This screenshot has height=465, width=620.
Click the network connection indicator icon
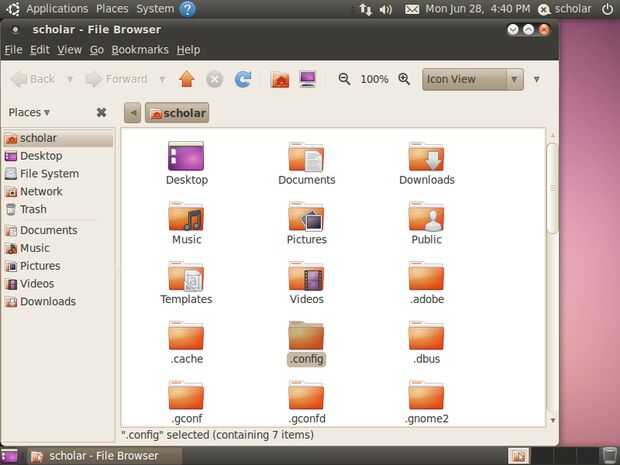365,9
